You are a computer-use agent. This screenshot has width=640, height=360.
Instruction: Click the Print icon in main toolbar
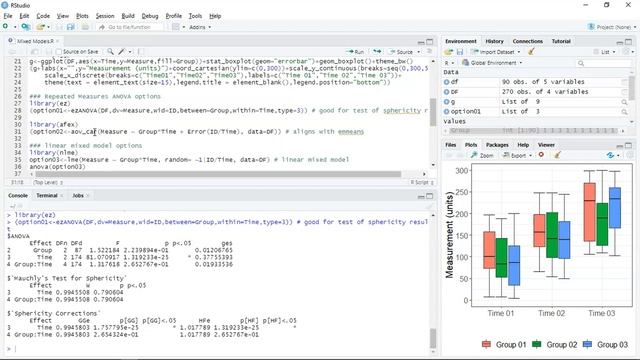click(x=85, y=27)
